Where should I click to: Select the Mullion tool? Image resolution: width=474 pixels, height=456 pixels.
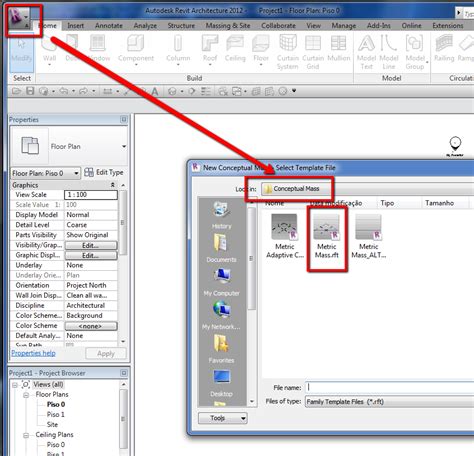click(x=338, y=48)
